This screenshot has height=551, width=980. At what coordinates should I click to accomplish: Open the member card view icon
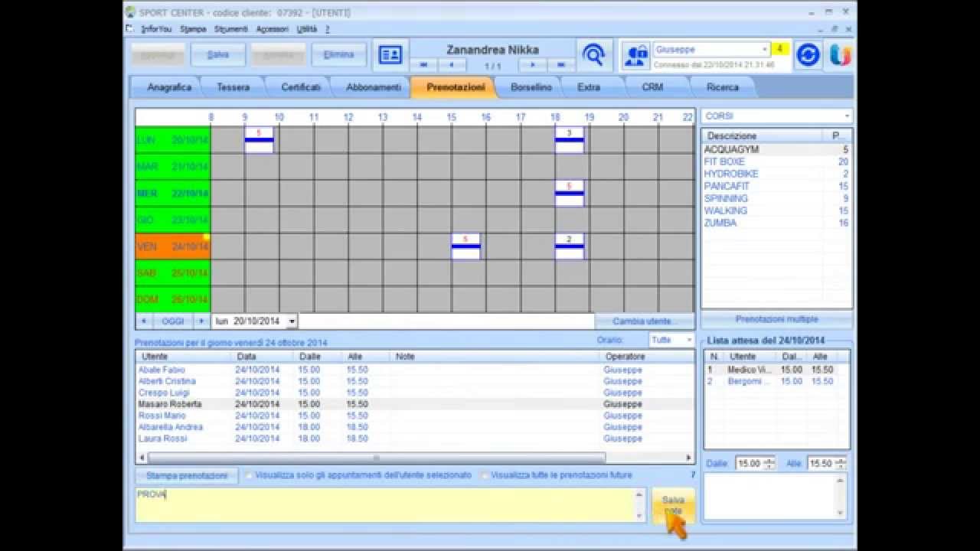click(x=390, y=54)
